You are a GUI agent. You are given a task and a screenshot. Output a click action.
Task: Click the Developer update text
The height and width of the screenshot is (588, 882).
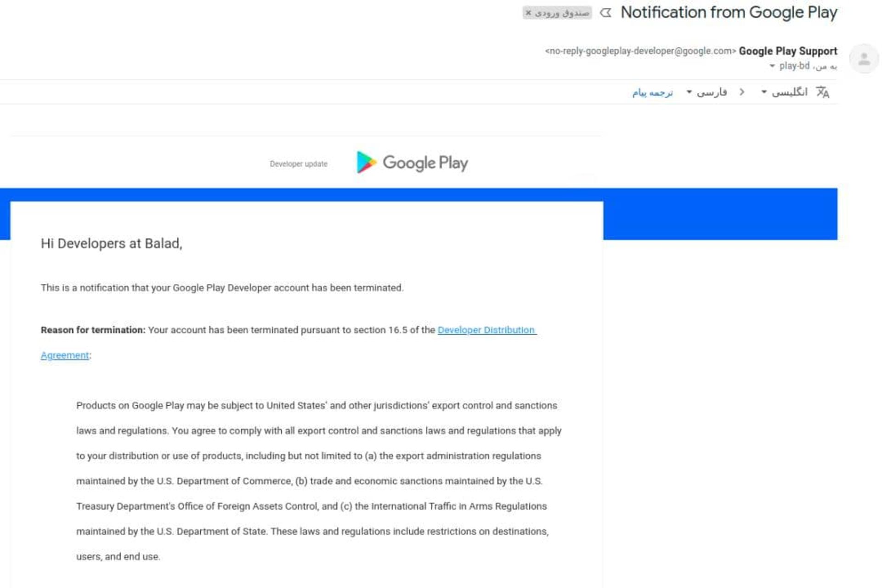pyautogui.click(x=299, y=164)
